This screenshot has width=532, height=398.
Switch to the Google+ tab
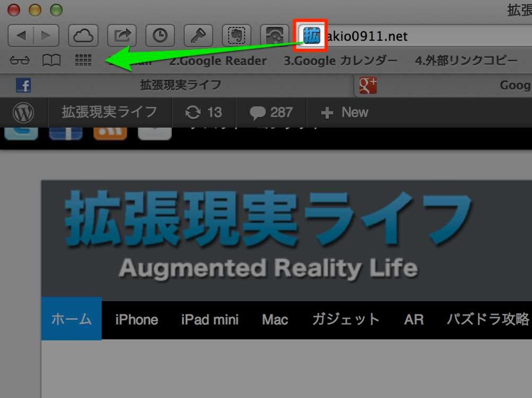[x=443, y=85]
